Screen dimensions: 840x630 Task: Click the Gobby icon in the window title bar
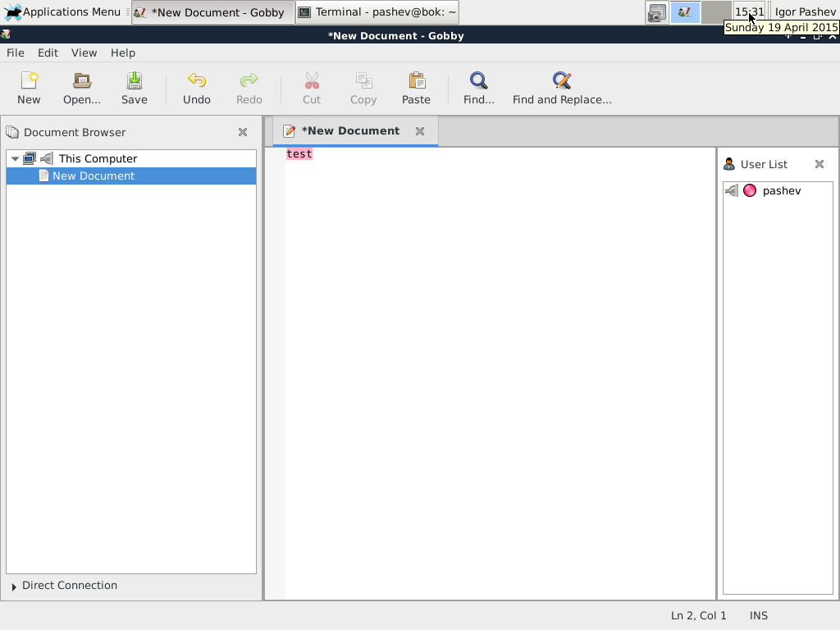(x=6, y=34)
